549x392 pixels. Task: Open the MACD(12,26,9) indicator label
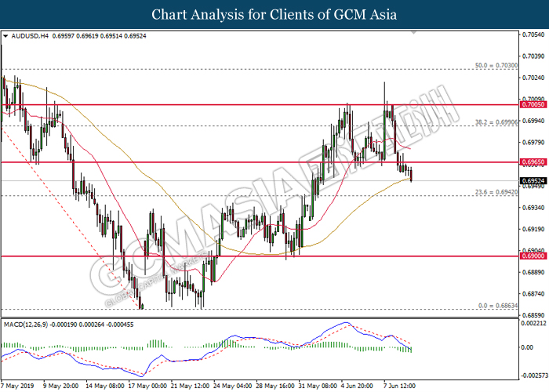28,323
